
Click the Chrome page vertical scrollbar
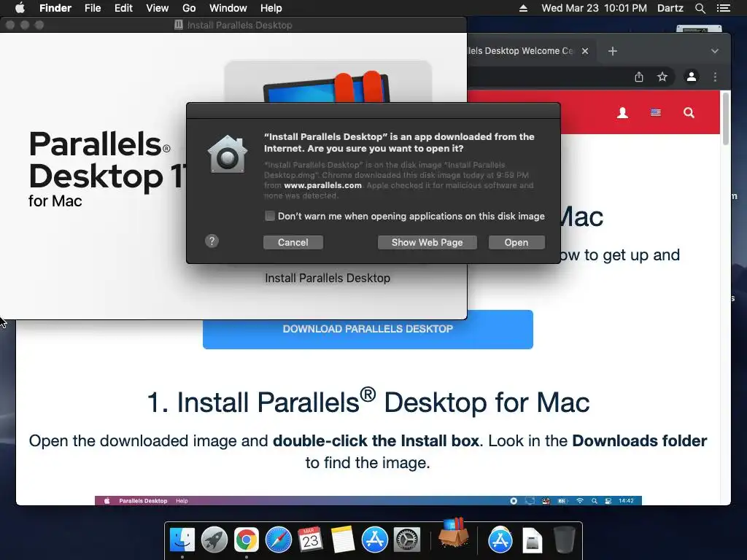726,119
